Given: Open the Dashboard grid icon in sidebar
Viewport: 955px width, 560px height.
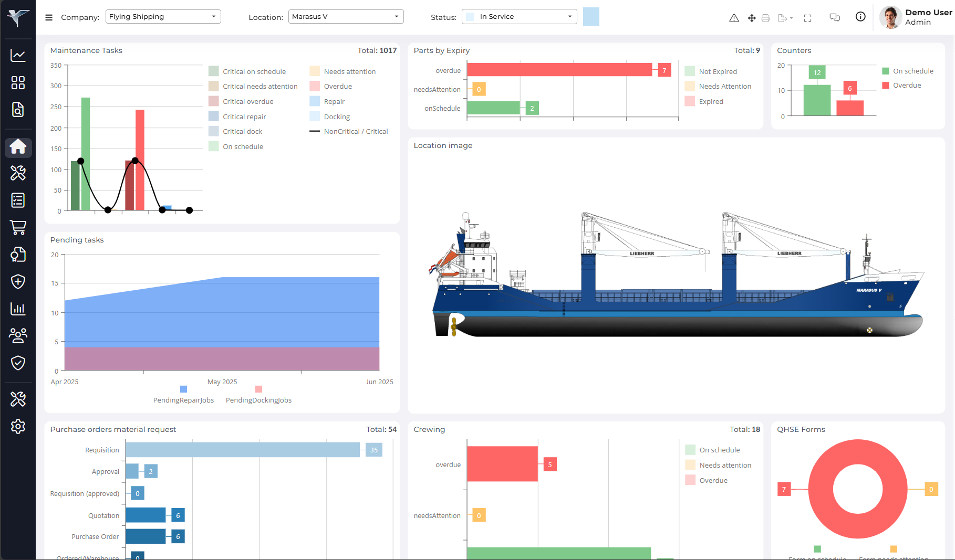Looking at the screenshot, I should (x=18, y=83).
